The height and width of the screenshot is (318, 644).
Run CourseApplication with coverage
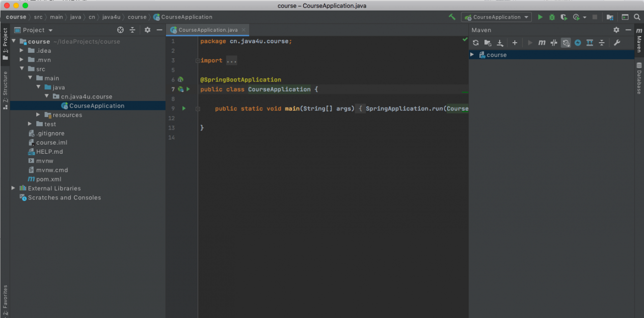pos(564,17)
